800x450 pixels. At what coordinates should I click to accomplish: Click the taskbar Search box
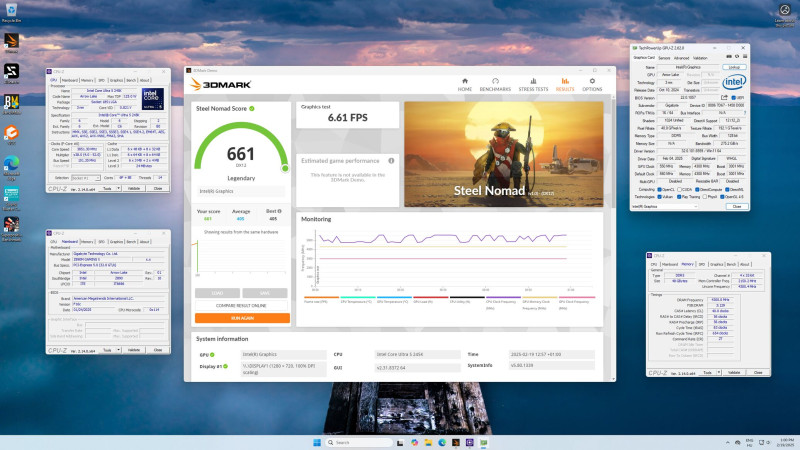(359, 442)
